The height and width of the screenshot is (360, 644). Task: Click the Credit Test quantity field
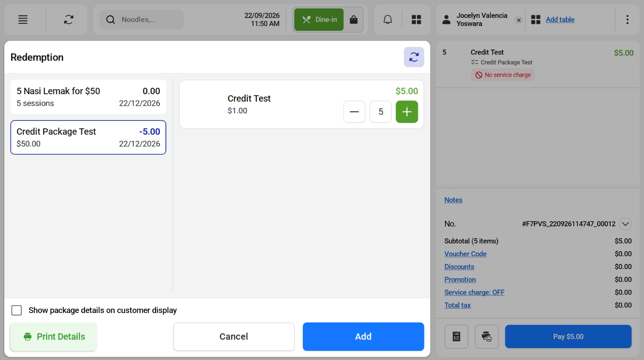coord(381,112)
